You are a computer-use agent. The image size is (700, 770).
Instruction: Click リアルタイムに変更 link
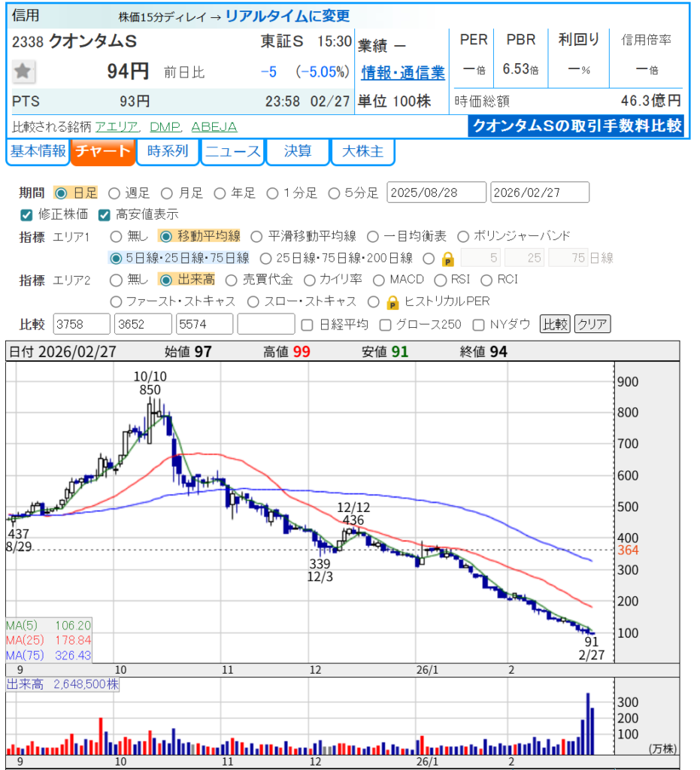pyautogui.click(x=287, y=16)
